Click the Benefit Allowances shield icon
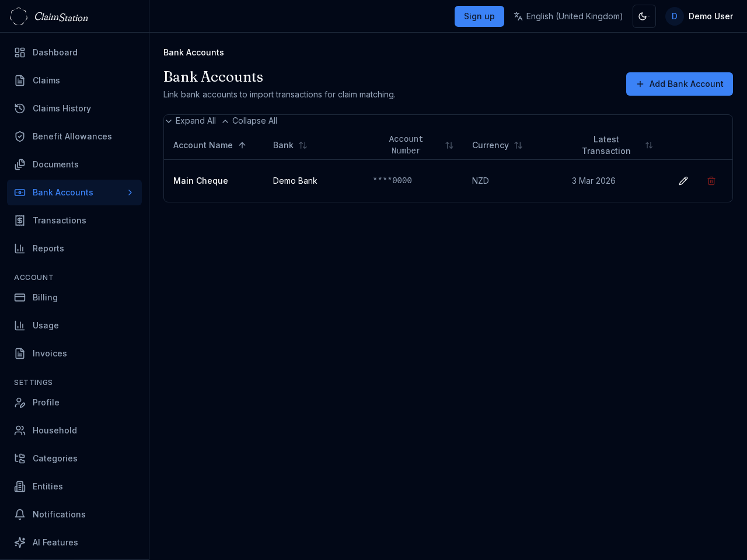This screenshot has height=560, width=747. point(20,136)
